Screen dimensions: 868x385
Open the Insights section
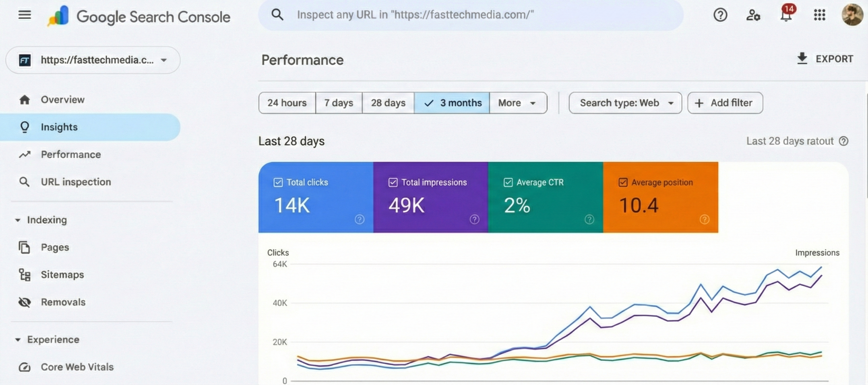click(x=59, y=127)
